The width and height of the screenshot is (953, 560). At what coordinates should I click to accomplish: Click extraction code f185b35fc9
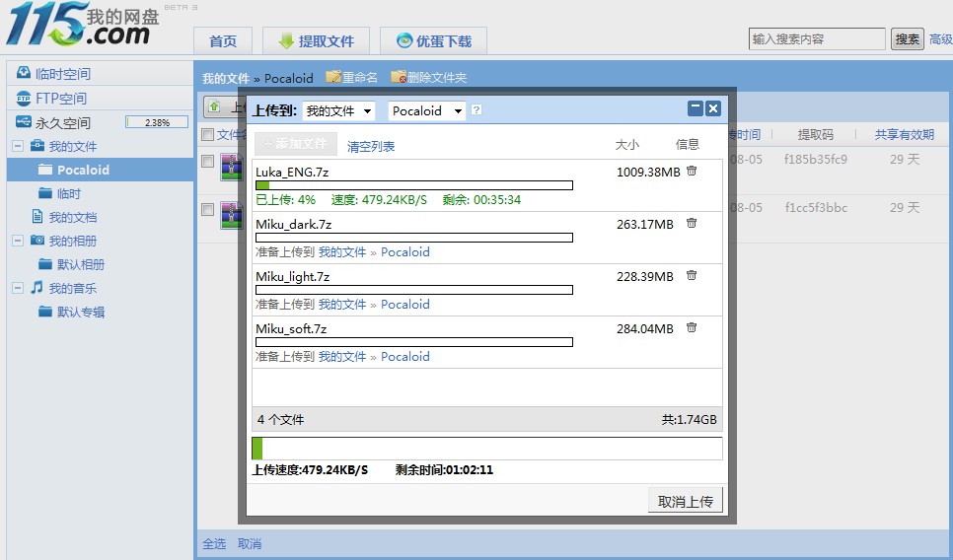[815, 159]
